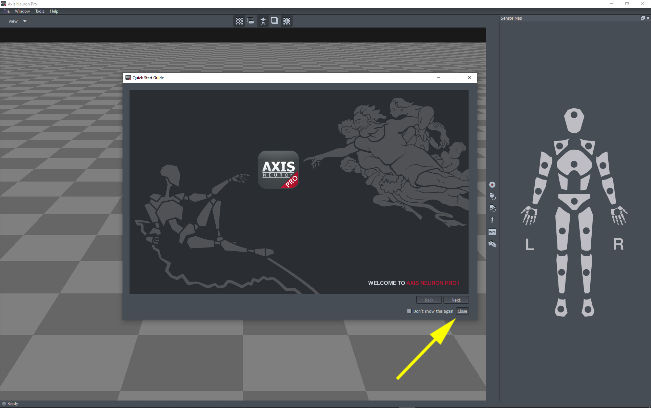651x408 pixels.
Task: Open the dropdown arrow in the top-left toolbar
Action: [x=25, y=20]
